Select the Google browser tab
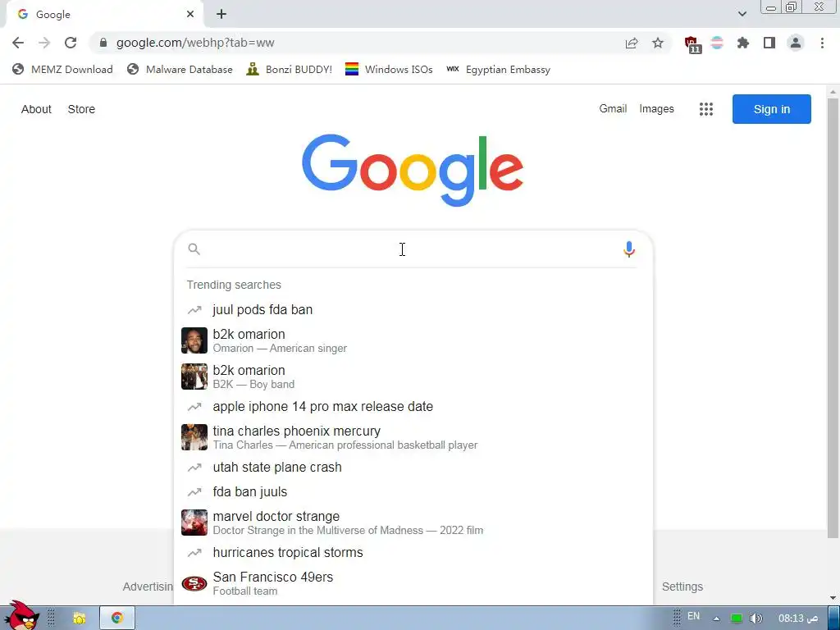 [x=104, y=15]
